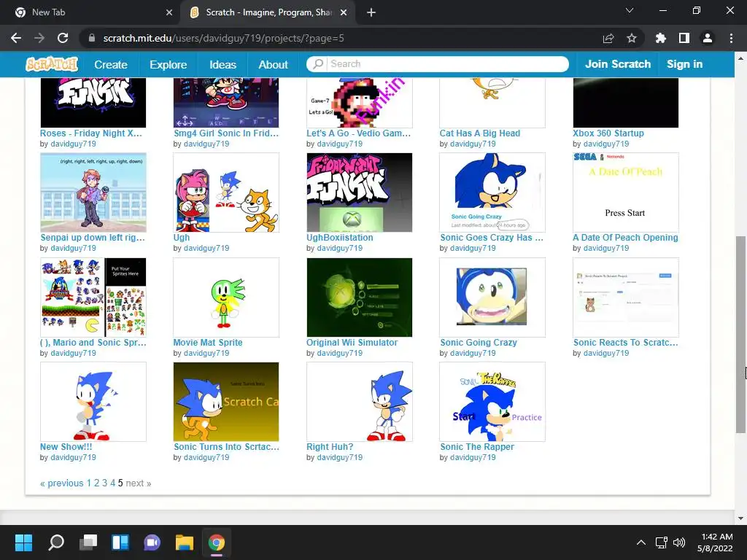Share this page via the share icon
747x560 pixels.
[x=608, y=38]
